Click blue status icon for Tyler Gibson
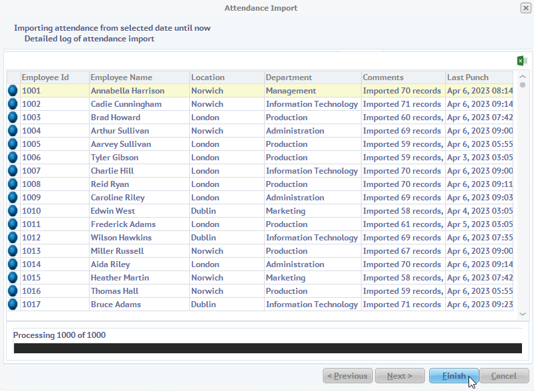Screen dimensions: 534x392 pos(13,158)
